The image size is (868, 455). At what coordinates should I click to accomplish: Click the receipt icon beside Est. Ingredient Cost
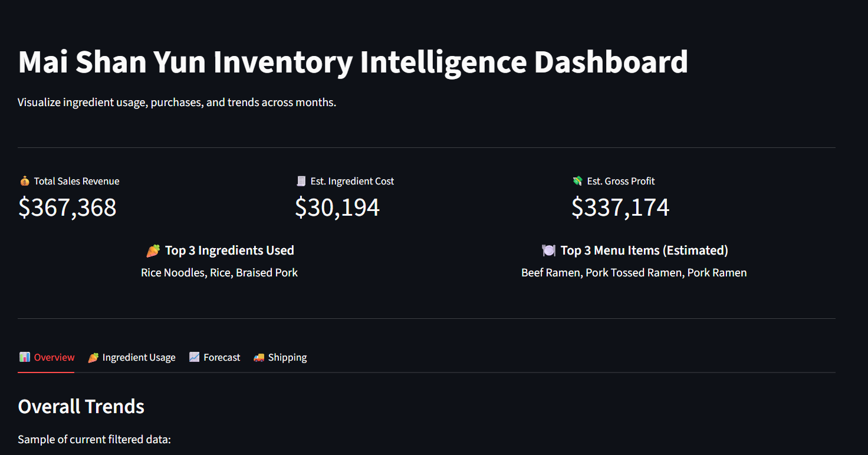pos(301,181)
